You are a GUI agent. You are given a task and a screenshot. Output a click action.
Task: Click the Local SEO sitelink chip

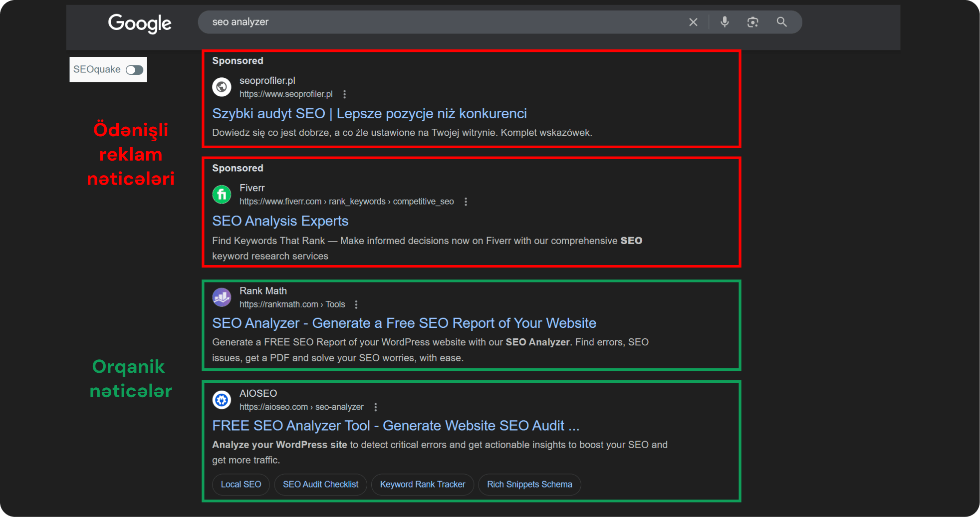[241, 485]
